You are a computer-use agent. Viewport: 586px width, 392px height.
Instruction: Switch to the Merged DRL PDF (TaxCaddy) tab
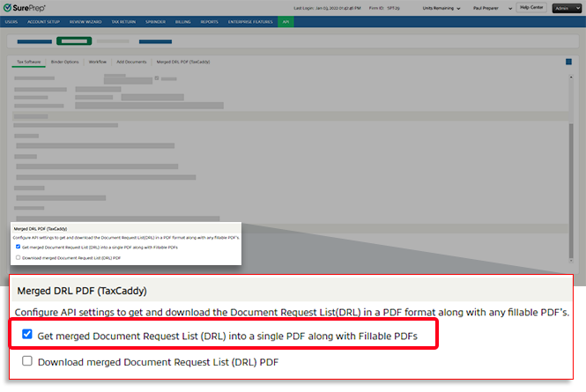(183, 62)
